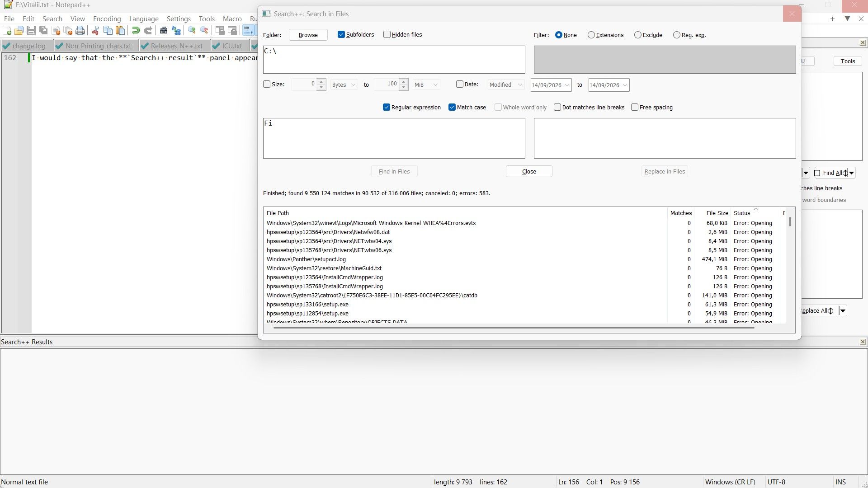
Task: Switch to the change.log tab
Action: point(27,46)
